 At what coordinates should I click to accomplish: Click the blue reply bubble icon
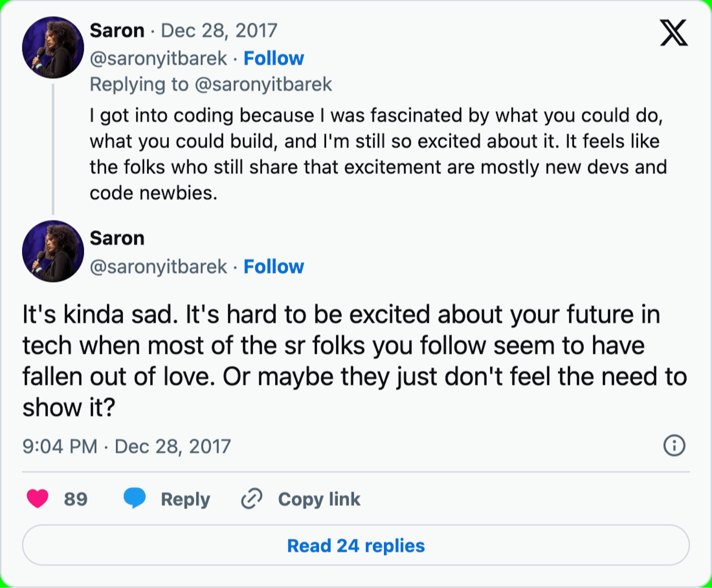point(135,498)
